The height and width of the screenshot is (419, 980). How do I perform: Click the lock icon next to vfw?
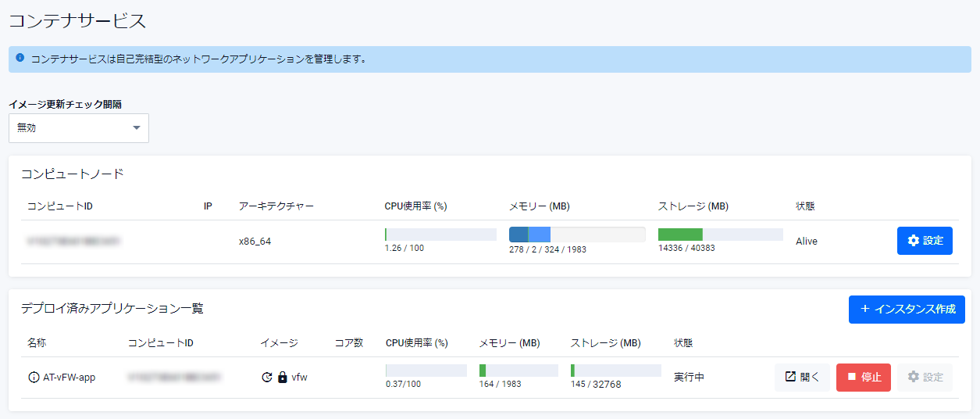283,378
